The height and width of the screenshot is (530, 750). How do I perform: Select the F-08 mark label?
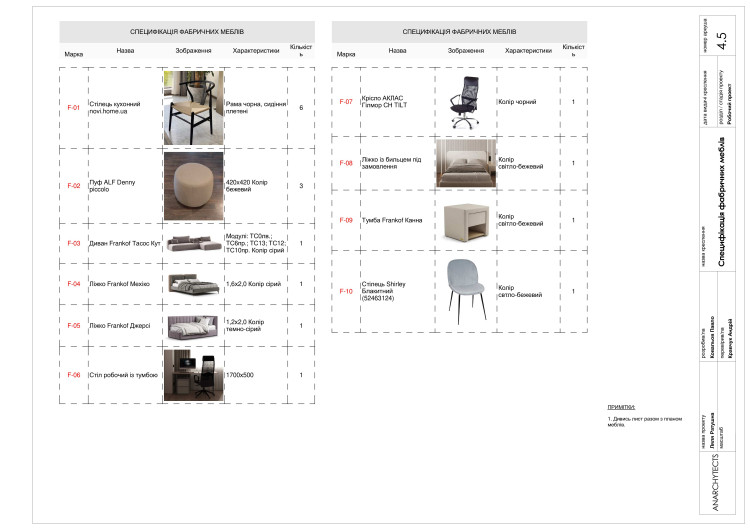(346, 163)
